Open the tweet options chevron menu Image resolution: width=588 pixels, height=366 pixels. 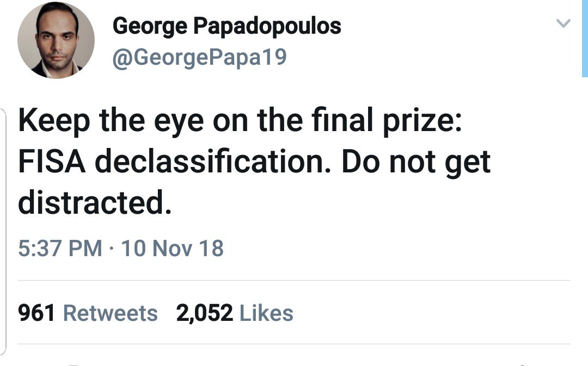(564, 23)
